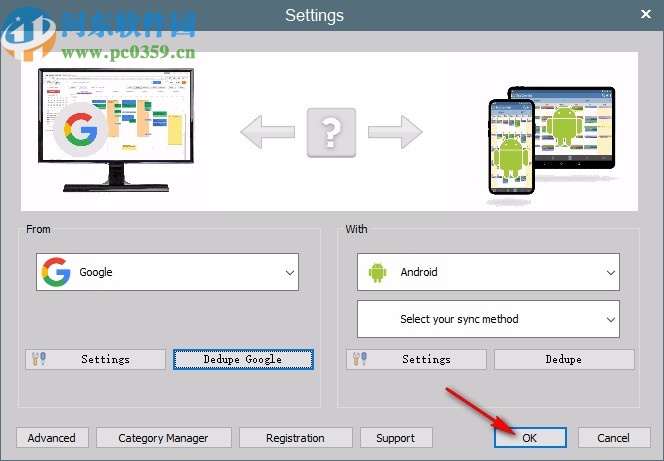Click the Dedupe Google button
Viewport: 664px width, 461px height.
243,359
